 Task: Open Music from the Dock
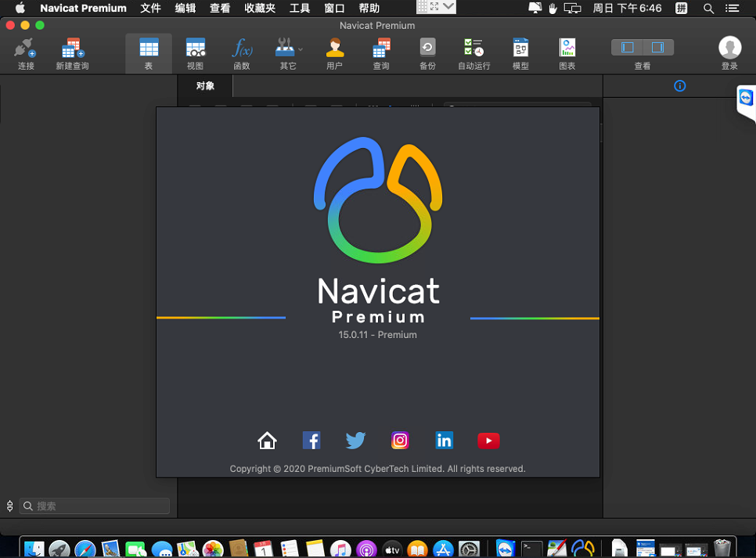tap(340, 549)
